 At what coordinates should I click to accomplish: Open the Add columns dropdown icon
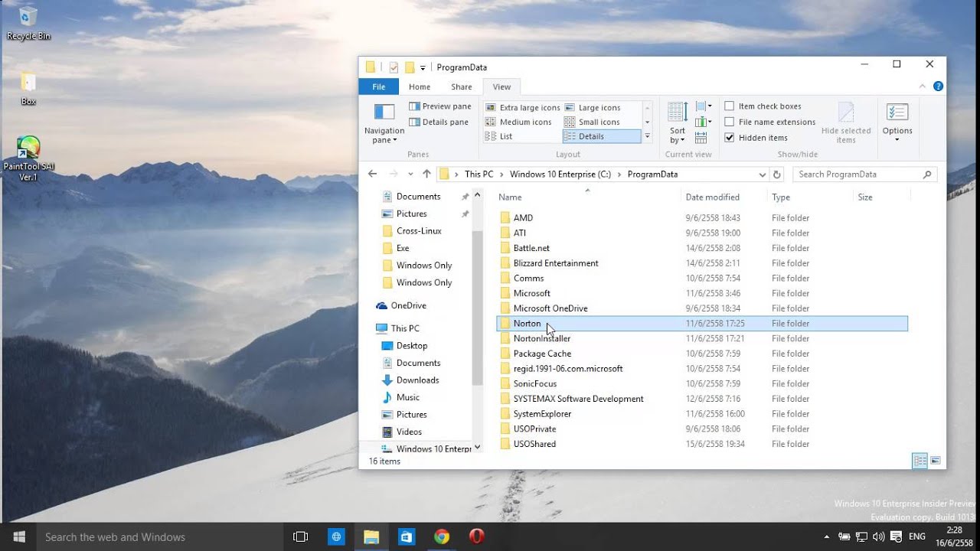click(702, 122)
